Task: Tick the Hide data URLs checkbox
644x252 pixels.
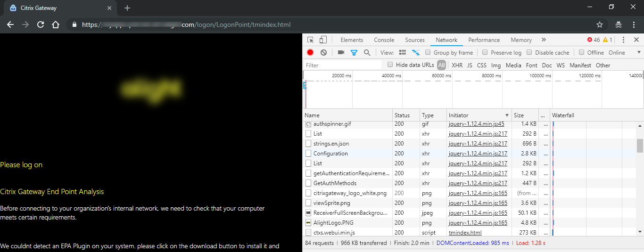Action: tap(390, 65)
